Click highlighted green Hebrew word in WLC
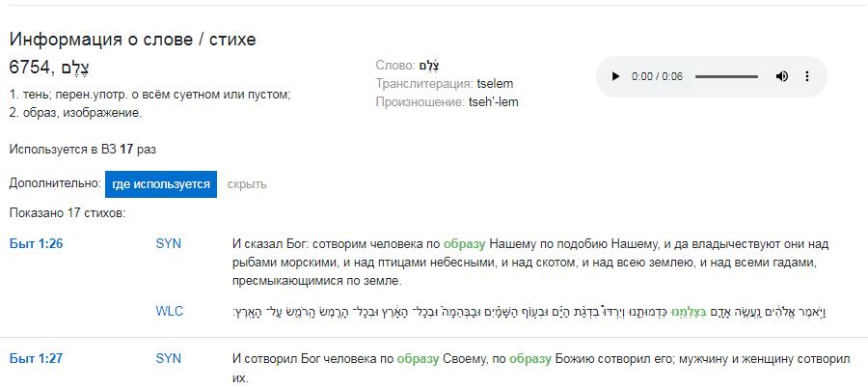Screen dimensions: 868x389 click(686, 313)
